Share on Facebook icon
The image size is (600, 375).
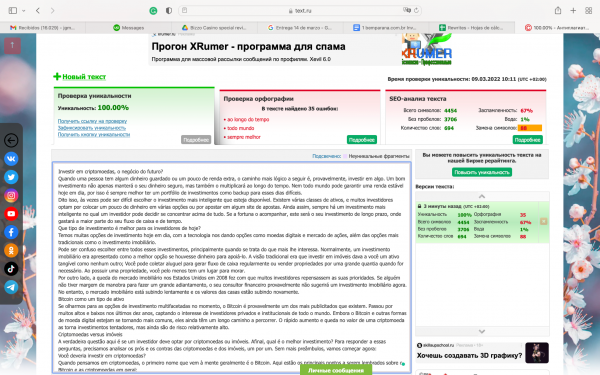(11, 232)
